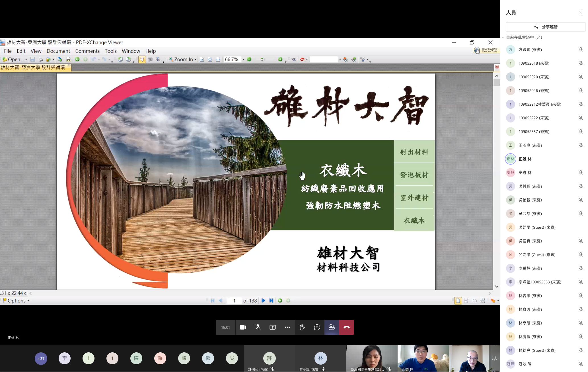Toggle the microphone mute button
This screenshot has height=372, width=588.
[x=258, y=327]
